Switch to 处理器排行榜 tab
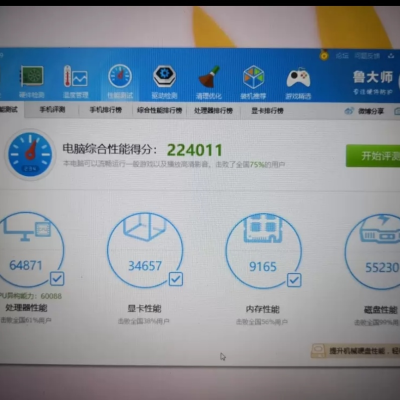This screenshot has width=400, height=400. pos(213,111)
